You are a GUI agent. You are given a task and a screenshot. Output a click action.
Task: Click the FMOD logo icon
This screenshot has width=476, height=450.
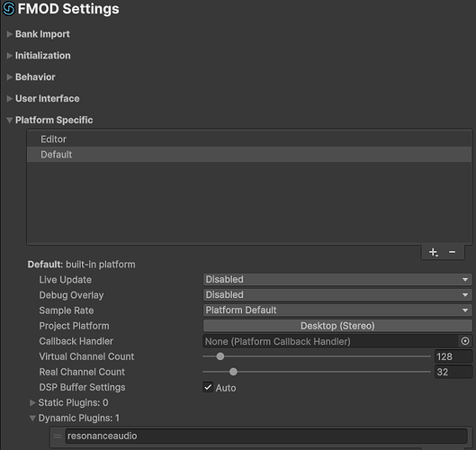click(8, 8)
